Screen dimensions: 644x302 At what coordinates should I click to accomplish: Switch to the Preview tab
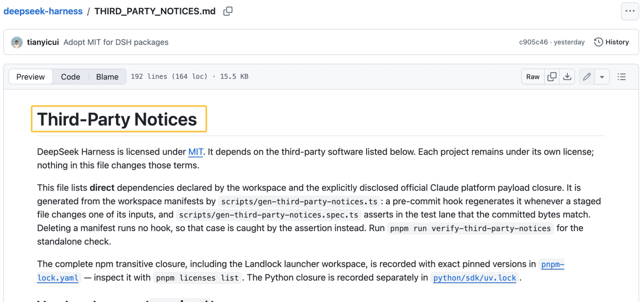tap(31, 77)
